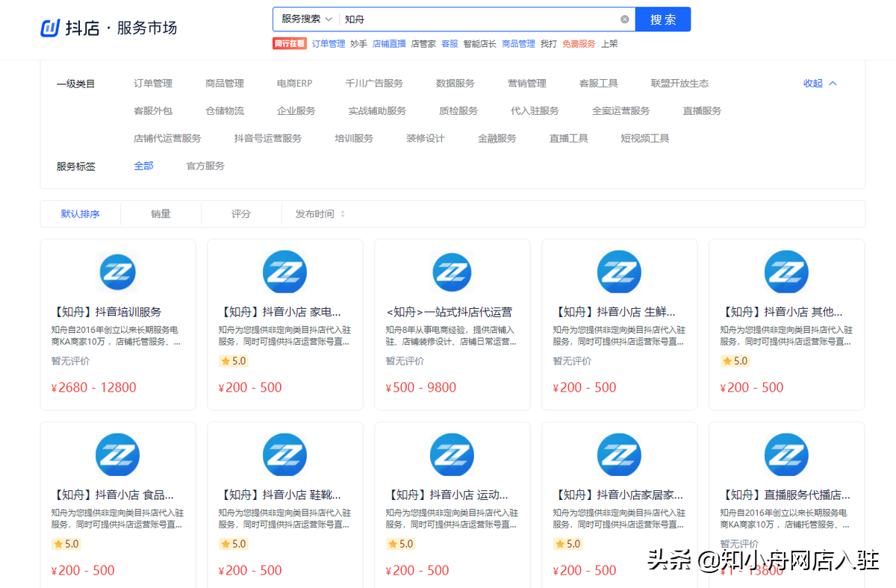Open the 免费服务 suggestion link
The image size is (896, 588).
click(x=579, y=44)
